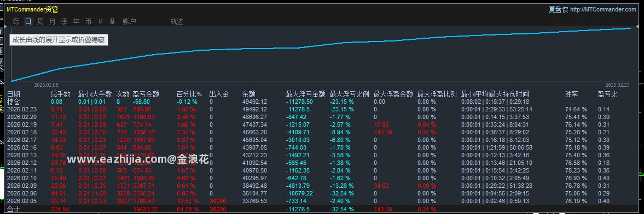
Task: Switch to the 月 monthly tab
Action: 52,21
